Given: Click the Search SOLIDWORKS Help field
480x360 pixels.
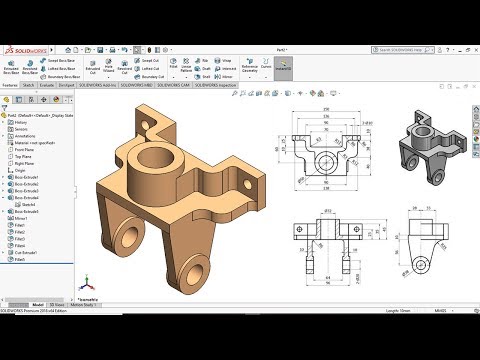Looking at the screenshot, I should 403,50.
